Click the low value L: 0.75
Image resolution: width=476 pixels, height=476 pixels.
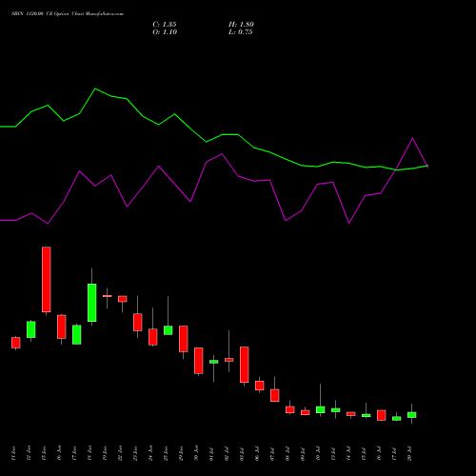[241, 32]
